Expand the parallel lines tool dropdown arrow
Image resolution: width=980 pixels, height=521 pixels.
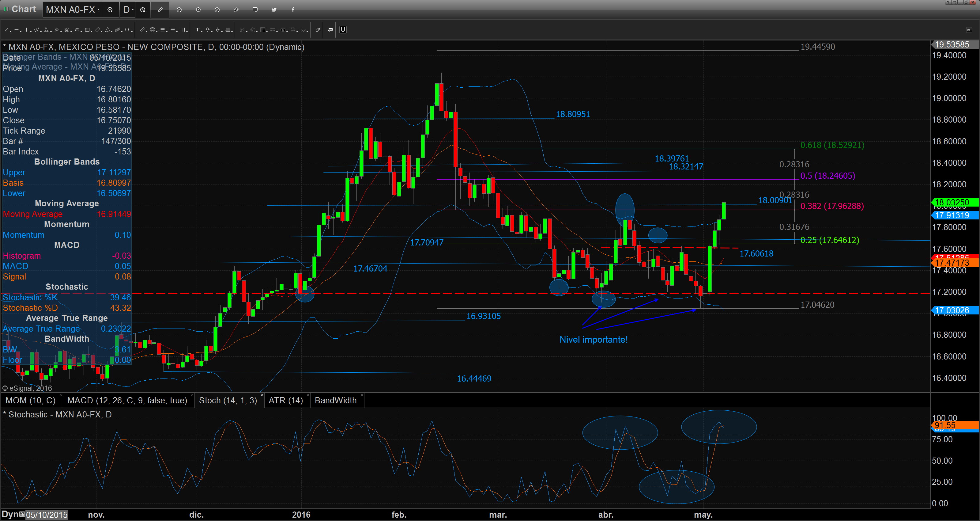146,32
